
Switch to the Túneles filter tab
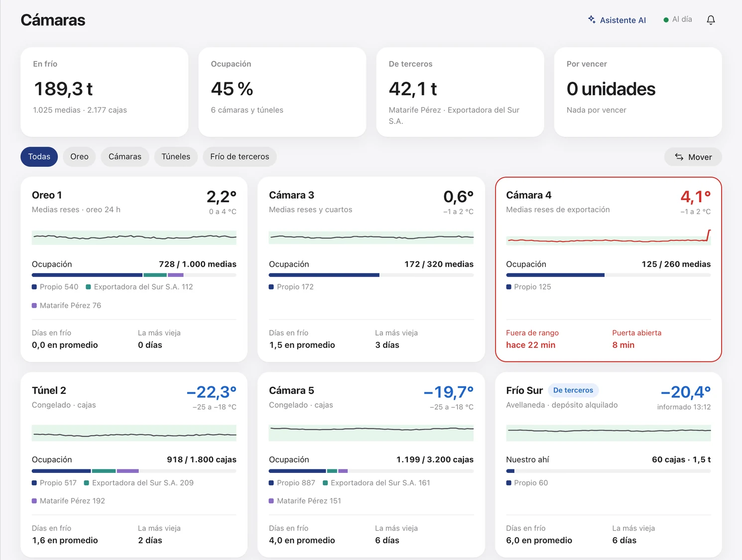point(176,157)
